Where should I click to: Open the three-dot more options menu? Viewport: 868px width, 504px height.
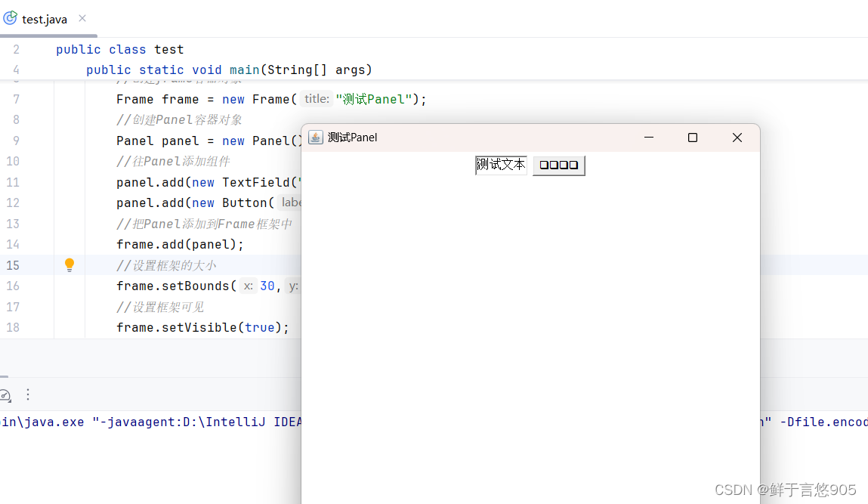28,394
